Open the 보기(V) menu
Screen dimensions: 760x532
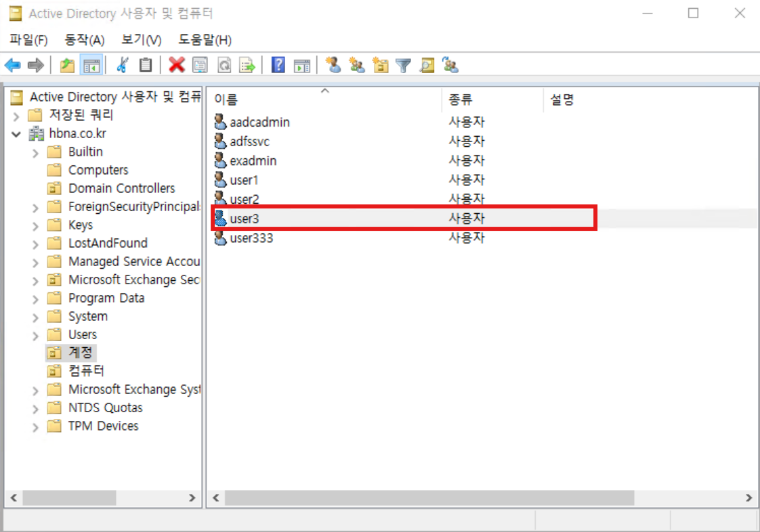pos(141,40)
